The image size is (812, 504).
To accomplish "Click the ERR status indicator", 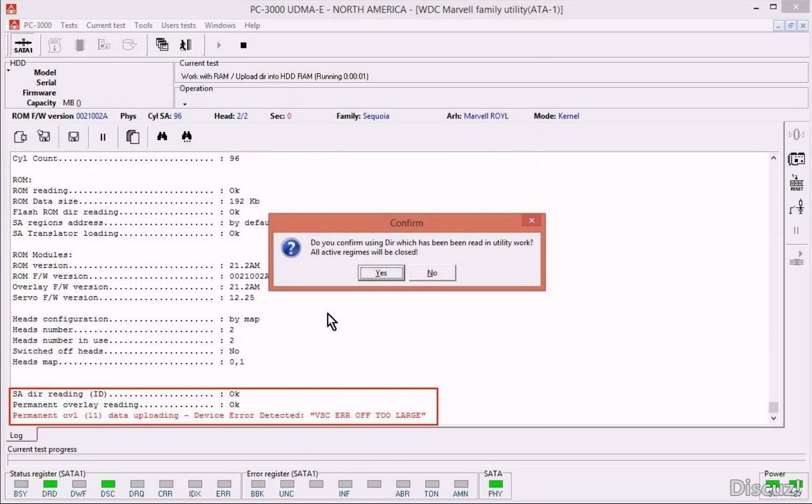I will pos(224,484).
